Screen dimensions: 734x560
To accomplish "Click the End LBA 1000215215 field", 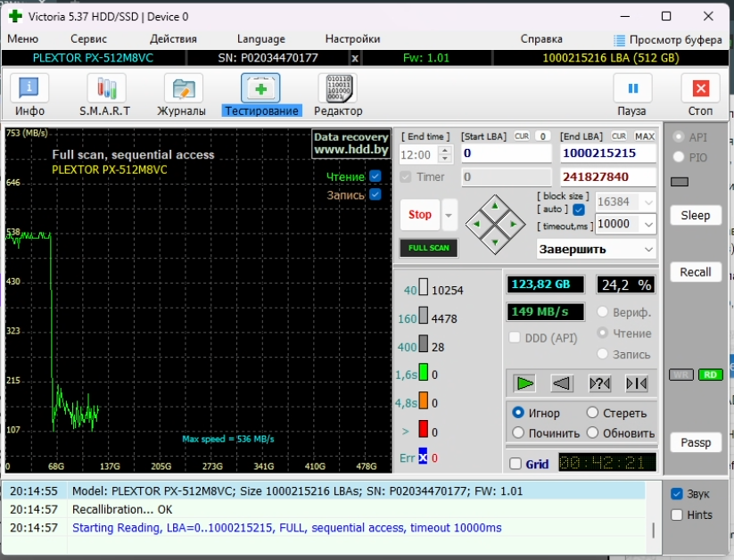I will (x=607, y=153).
